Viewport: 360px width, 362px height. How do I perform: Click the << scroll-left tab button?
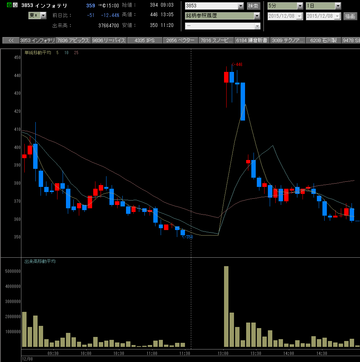tap(11, 40)
